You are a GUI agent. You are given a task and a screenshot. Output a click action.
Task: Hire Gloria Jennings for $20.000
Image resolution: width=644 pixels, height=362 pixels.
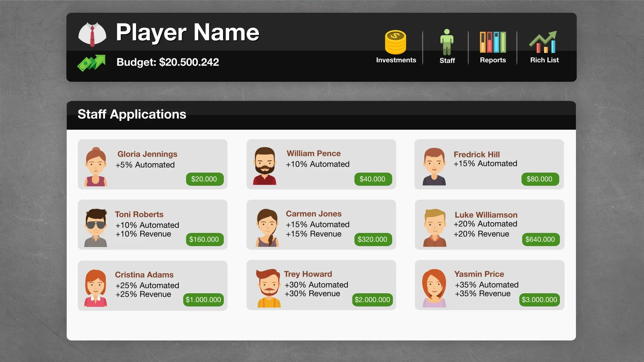[x=204, y=179]
